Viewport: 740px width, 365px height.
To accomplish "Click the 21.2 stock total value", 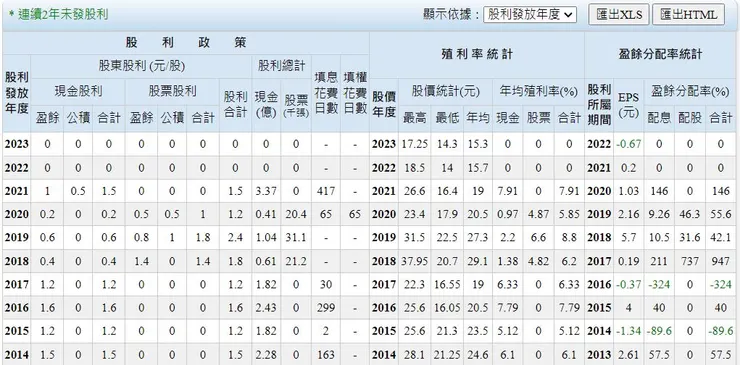I will coord(296,261).
